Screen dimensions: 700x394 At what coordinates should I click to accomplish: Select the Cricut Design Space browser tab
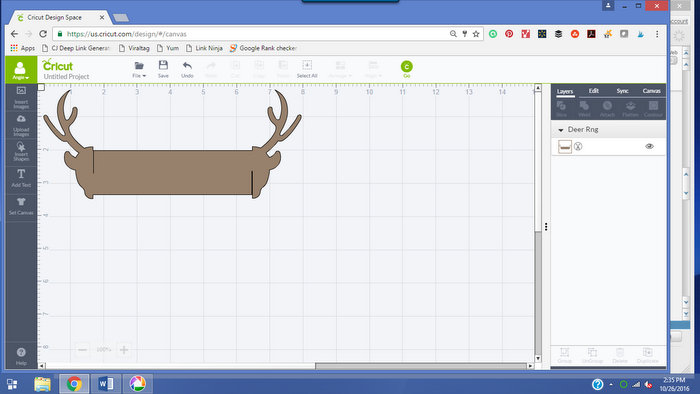coord(61,17)
